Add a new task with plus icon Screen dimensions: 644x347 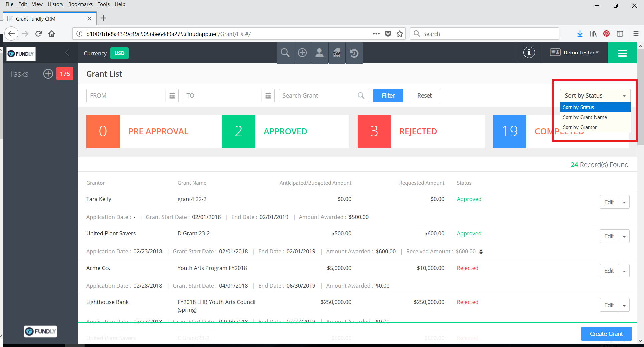click(x=48, y=74)
